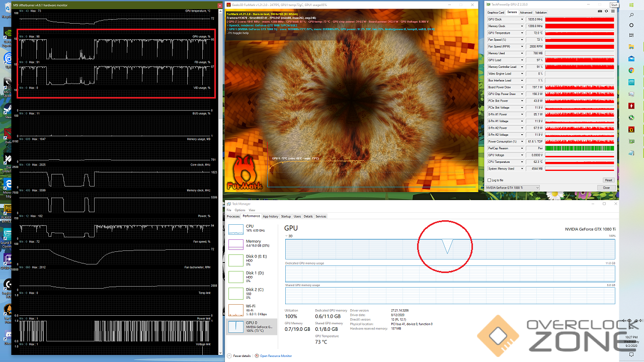
Task: Switch to the Advanced tab in GPU-Z
Action: tap(526, 13)
